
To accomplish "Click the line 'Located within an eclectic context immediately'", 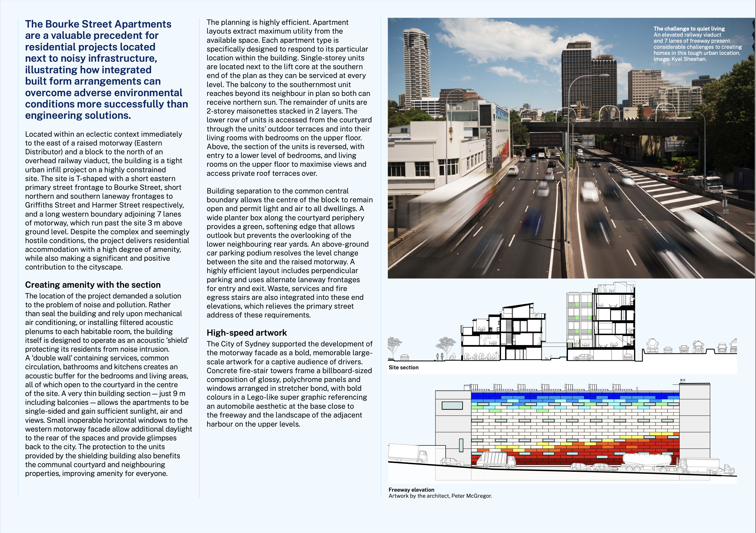I will pyautogui.click(x=103, y=134).
